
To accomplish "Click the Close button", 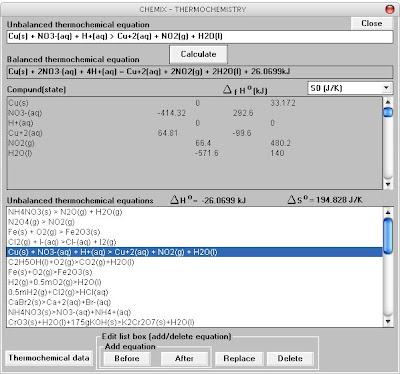I will pos(372,23).
